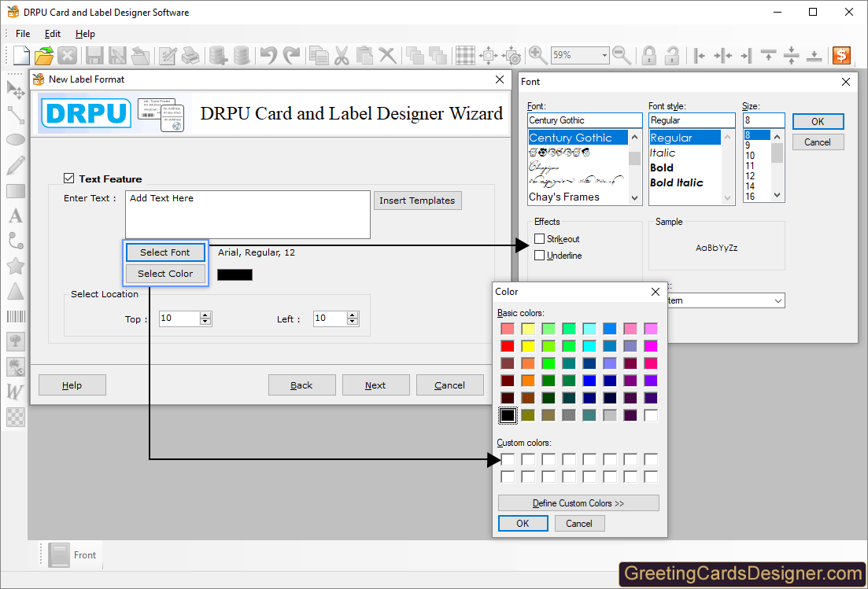Open the Help menu
Image resolution: width=868 pixels, height=589 pixels.
85,34
